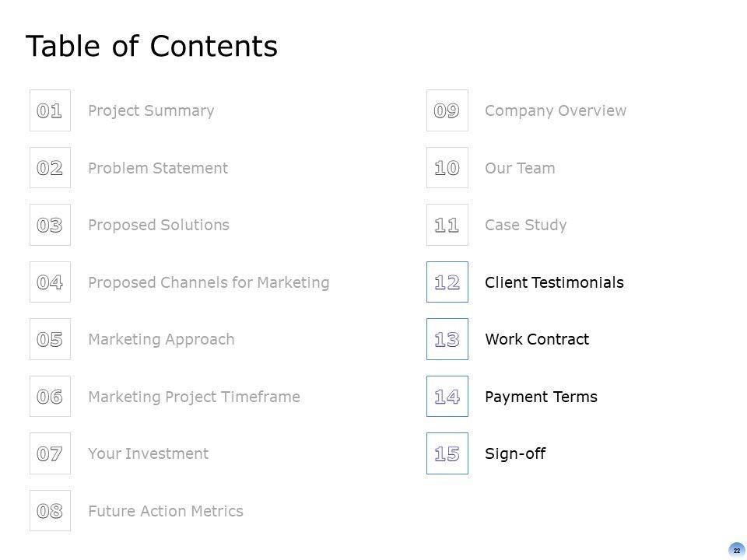Screen dimensions: 747x560
Task: Click the highlighted 12 number box
Action: click(x=447, y=282)
